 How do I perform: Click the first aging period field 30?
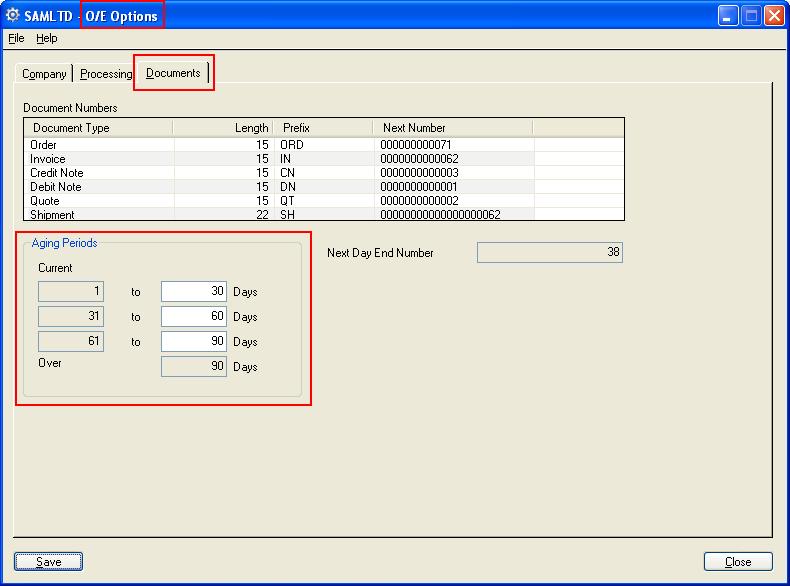click(x=194, y=292)
